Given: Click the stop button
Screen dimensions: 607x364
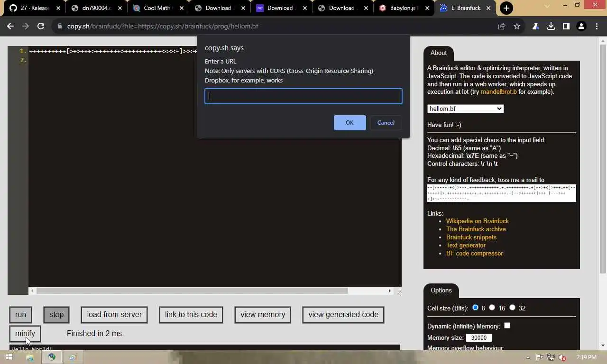Looking at the screenshot, I should (56, 315).
